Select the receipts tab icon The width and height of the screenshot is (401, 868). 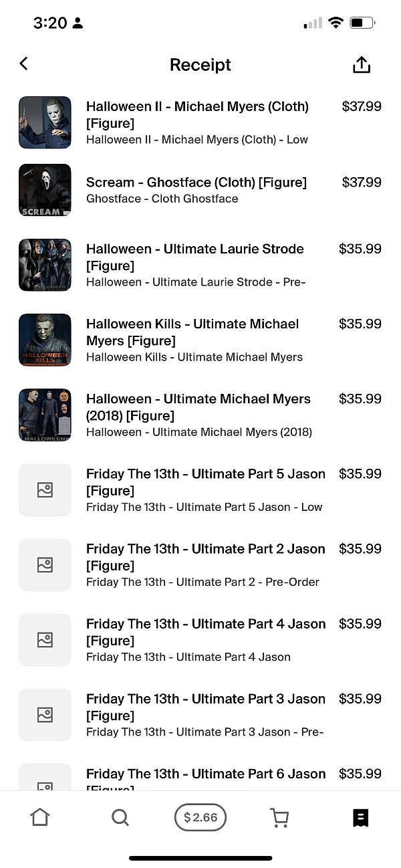point(360,817)
